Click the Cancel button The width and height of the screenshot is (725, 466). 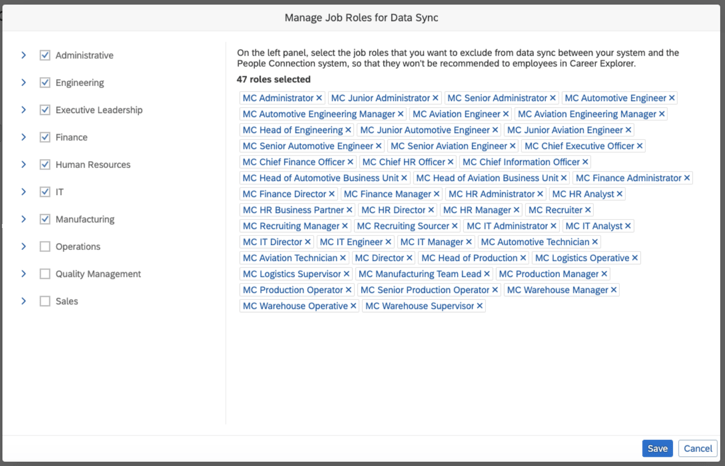click(697, 449)
